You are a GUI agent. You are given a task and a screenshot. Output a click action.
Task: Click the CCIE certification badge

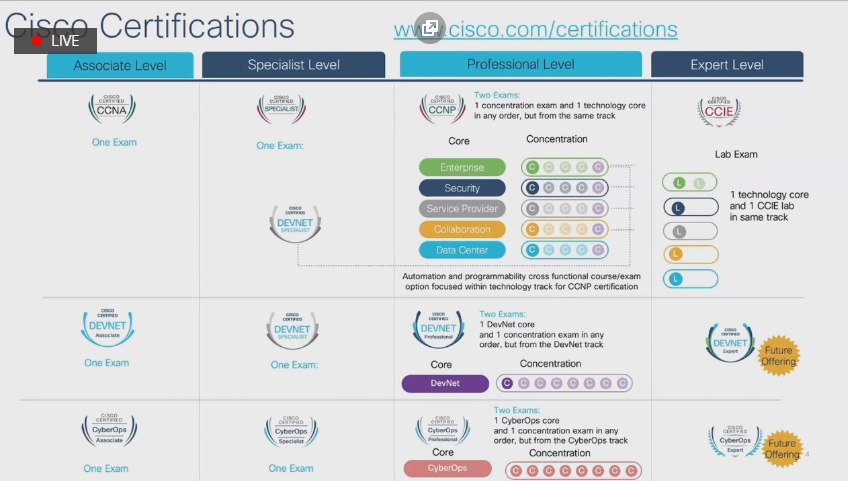coord(719,111)
